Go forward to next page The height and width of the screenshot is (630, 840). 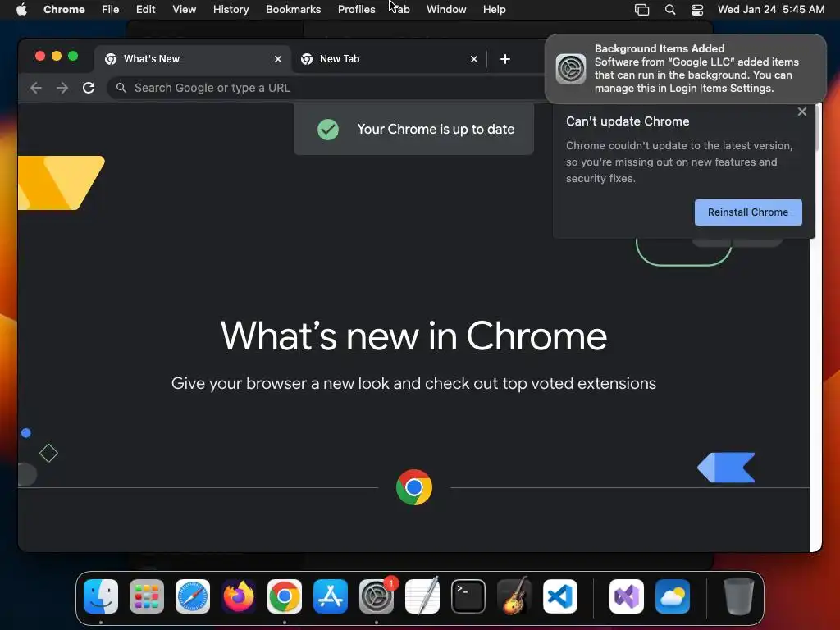coord(62,88)
